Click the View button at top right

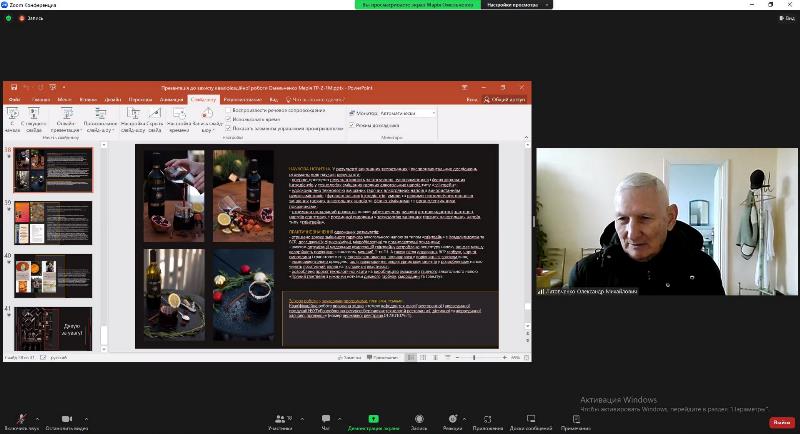[x=787, y=18]
